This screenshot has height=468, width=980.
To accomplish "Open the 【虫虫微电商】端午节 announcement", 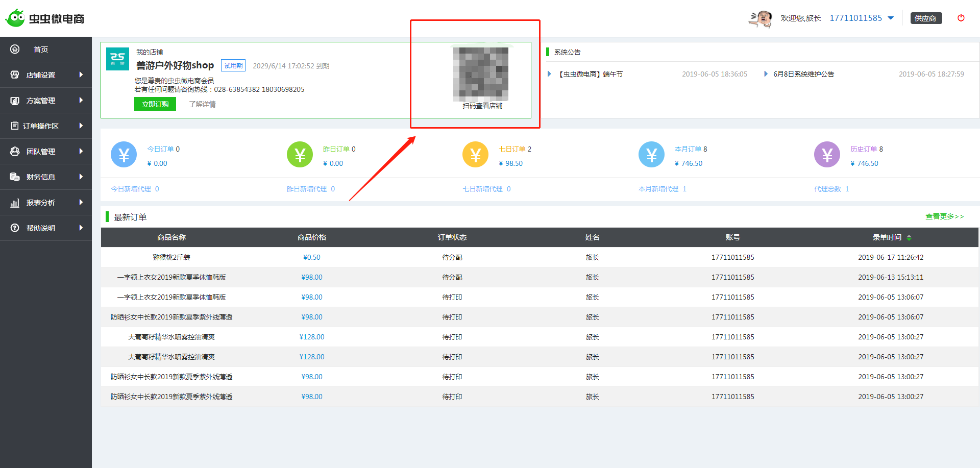I will click(x=590, y=74).
